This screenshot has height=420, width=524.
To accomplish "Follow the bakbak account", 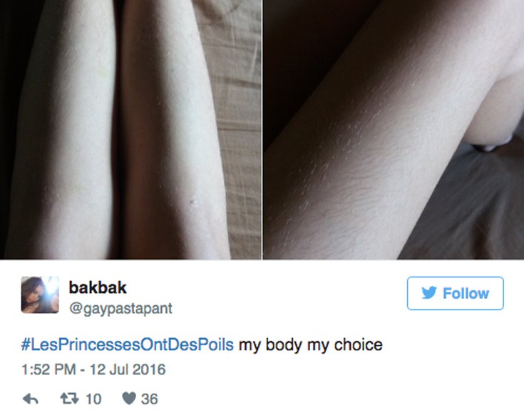I will [x=455, y=293].
